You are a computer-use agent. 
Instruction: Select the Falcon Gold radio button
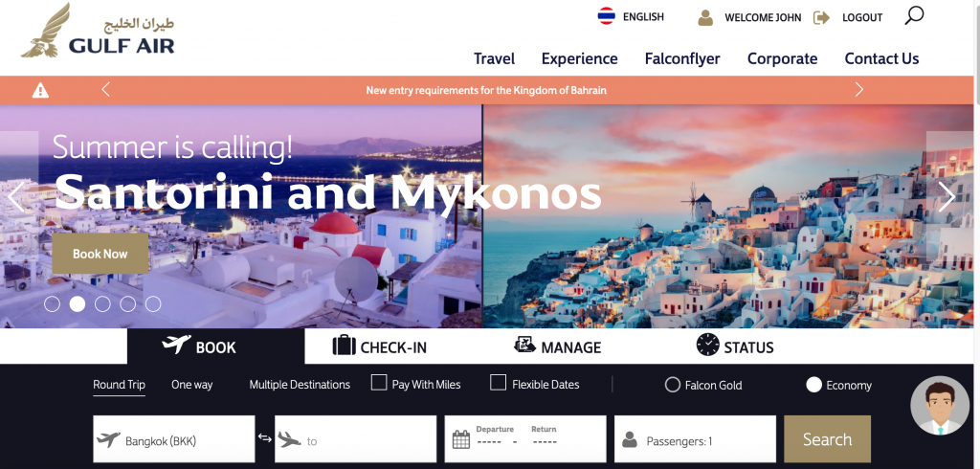pyautogui.click(x=673, y=385)
